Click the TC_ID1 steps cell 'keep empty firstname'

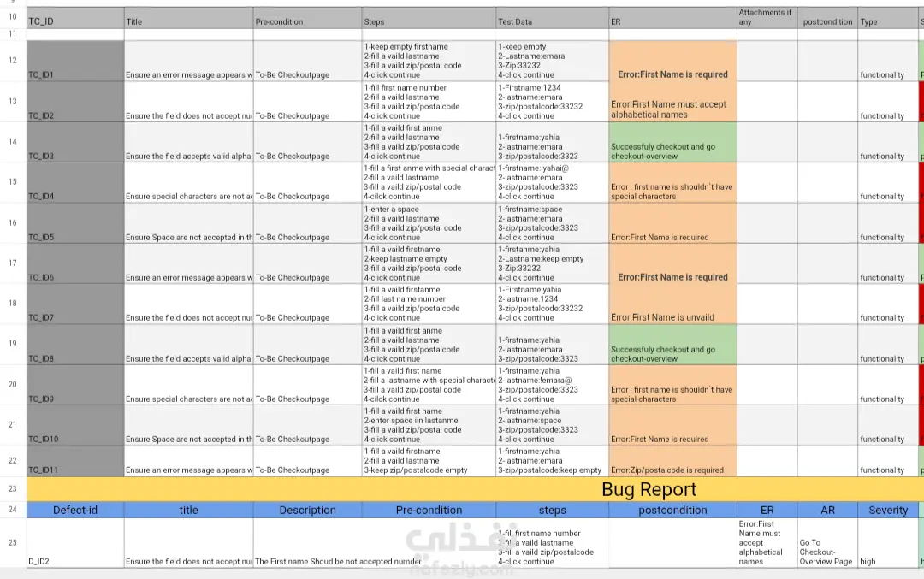(x=429, y=62)
